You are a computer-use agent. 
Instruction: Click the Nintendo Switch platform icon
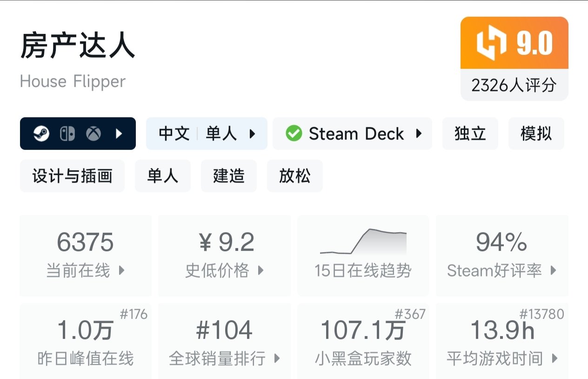(x=67, y=134)
